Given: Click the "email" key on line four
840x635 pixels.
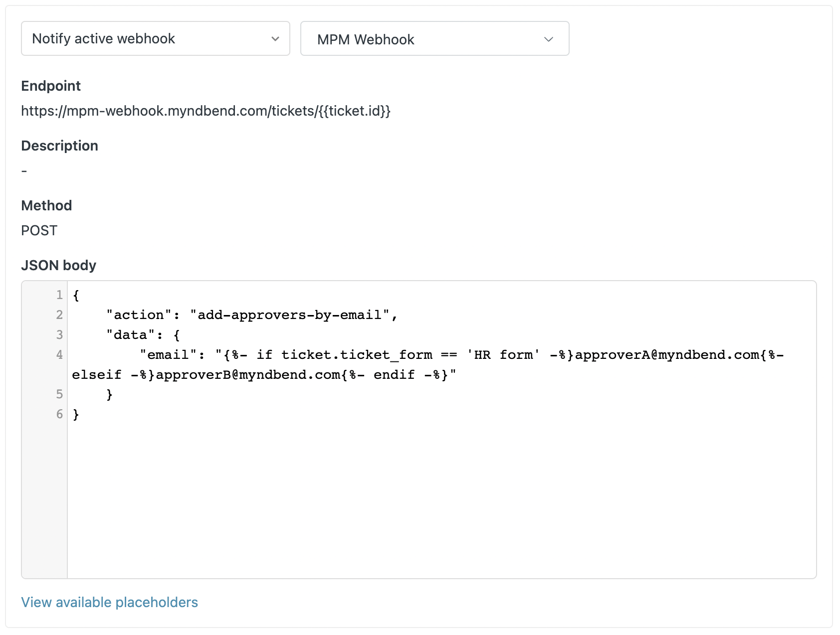Looking at the screenshot, I should [168, 355].
